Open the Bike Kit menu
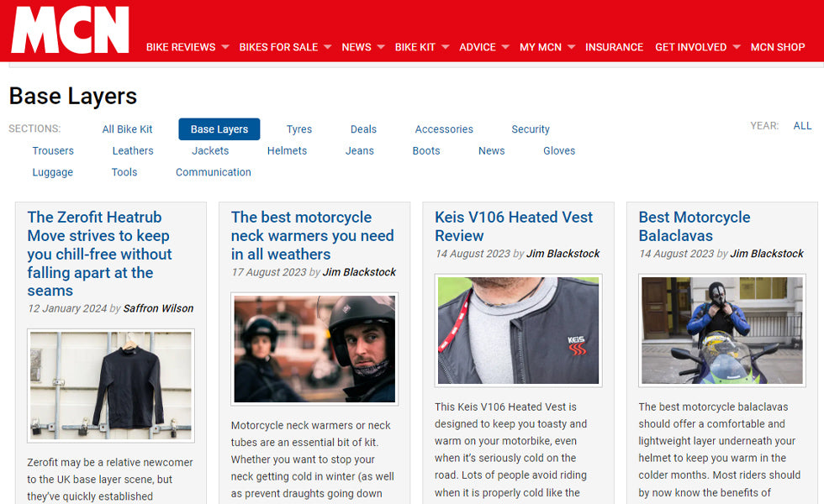824x504 pixels. pos(421,47)
